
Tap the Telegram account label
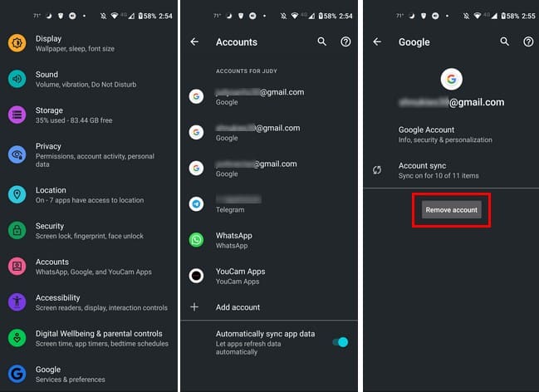pyautogui.click(x=230, y=210)
